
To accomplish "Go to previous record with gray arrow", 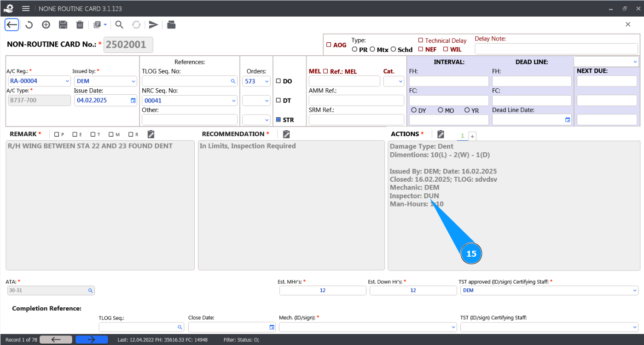I will 56,339.
